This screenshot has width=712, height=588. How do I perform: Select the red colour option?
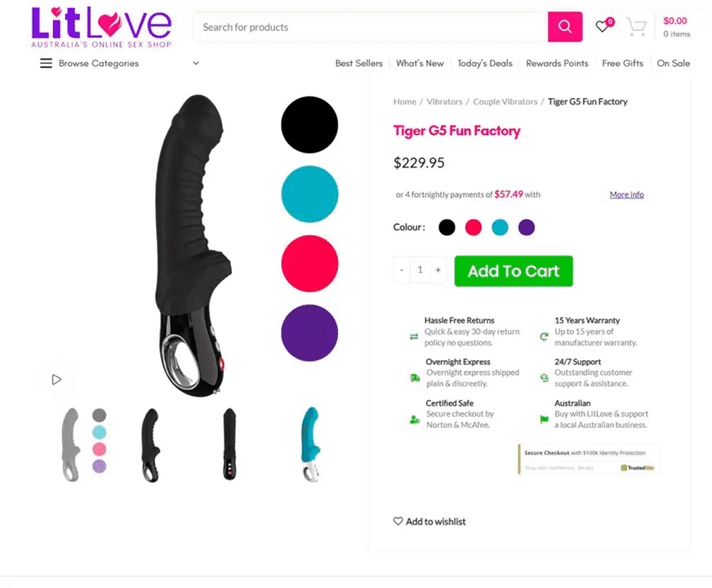pos(473,227)
